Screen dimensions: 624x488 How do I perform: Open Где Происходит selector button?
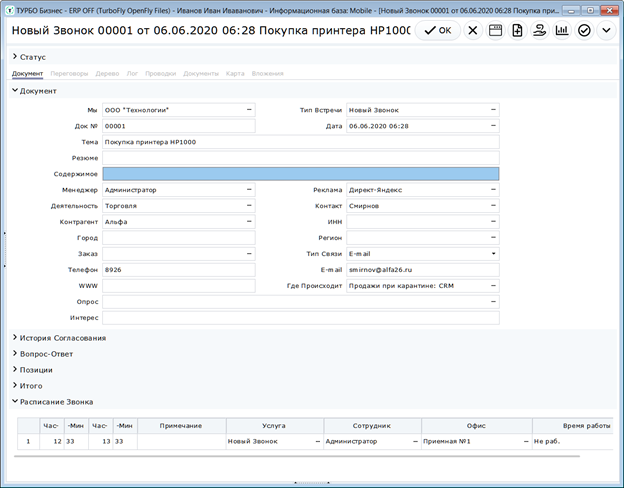(493, 286)
